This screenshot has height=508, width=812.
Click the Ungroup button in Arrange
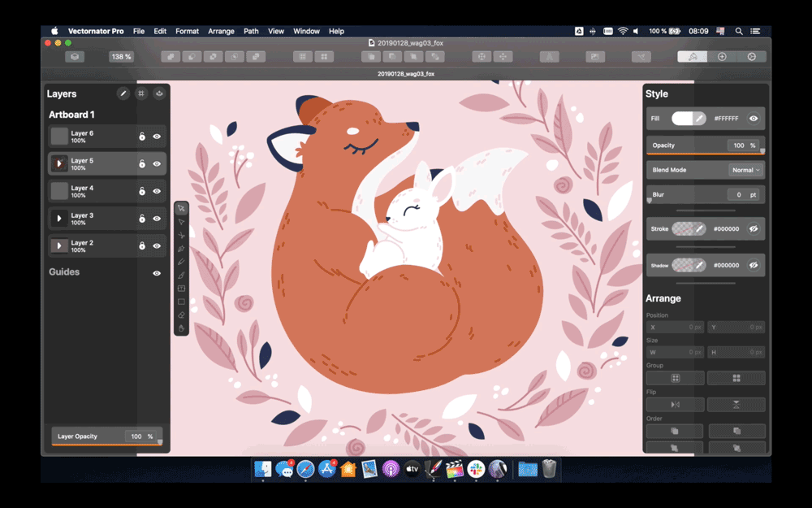pos(736,378)
